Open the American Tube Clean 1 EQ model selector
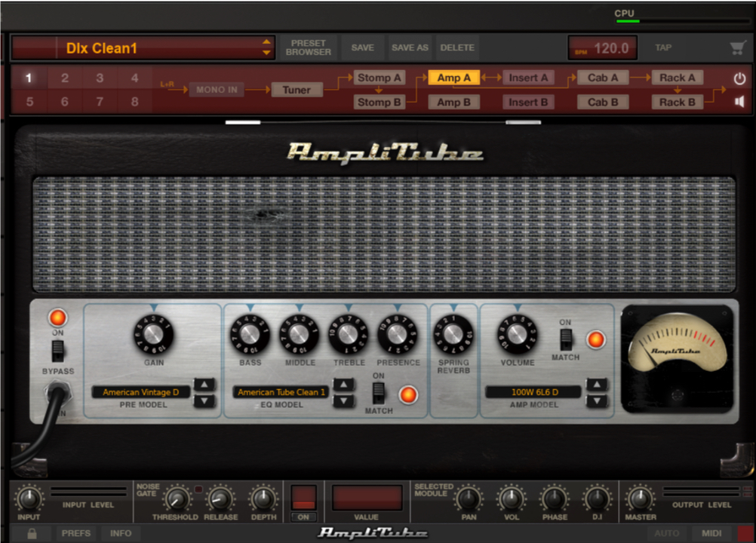Viewport: 756px width, 543px height. pyautogui.click(x=281, y=392)
